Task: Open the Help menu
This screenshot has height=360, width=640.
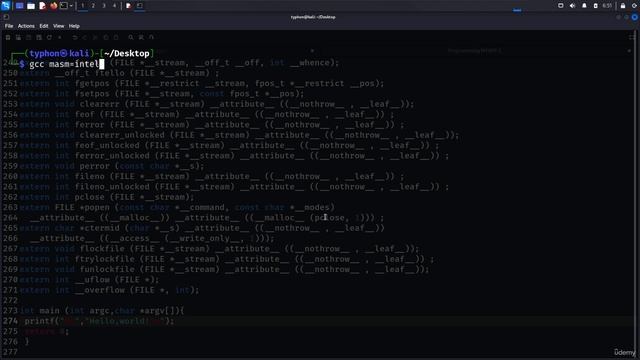Action: (x=74, y=26)
